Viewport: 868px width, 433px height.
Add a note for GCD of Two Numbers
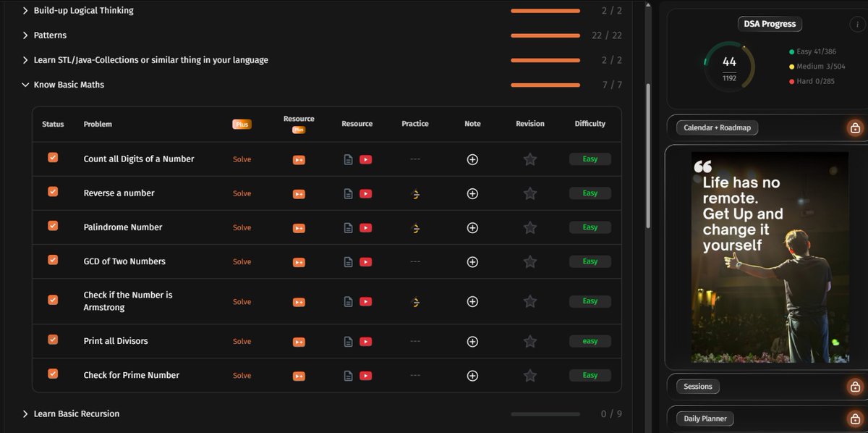click(472, 261)
